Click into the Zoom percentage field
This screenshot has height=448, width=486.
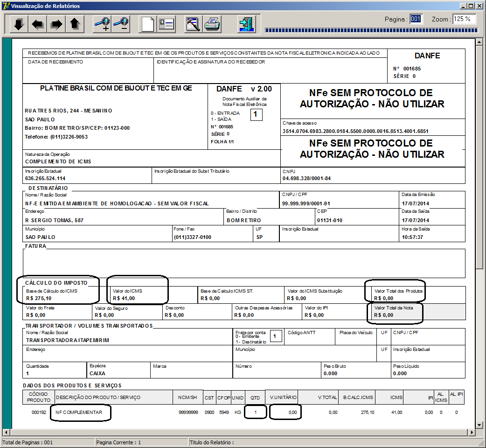[x=465, y=19]
